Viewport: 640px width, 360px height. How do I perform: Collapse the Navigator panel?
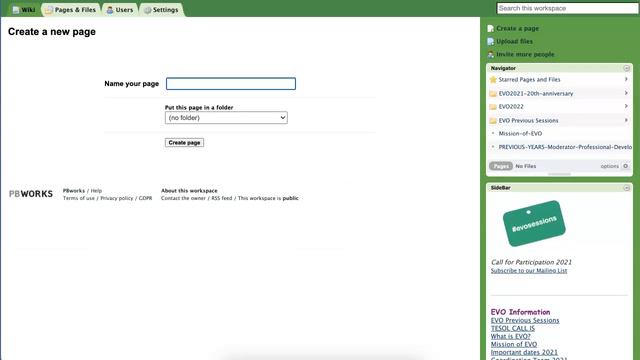point(627,68)
